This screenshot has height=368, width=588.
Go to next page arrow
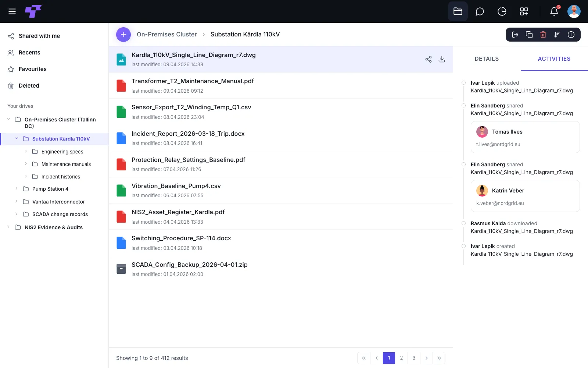(426, 358)
